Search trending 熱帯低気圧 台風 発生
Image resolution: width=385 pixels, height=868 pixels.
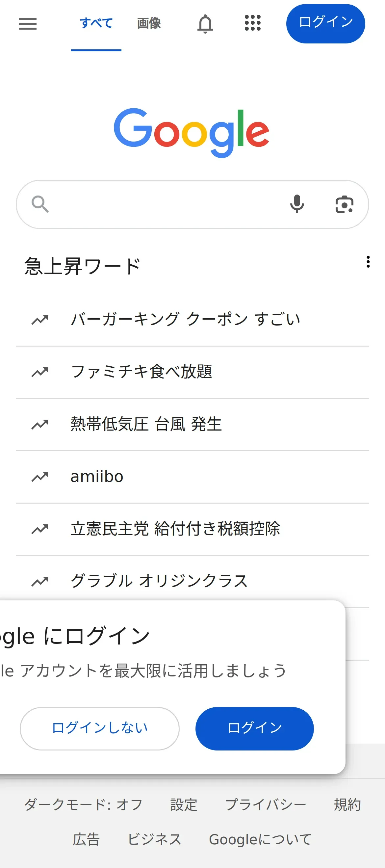(x=146, y=424)
